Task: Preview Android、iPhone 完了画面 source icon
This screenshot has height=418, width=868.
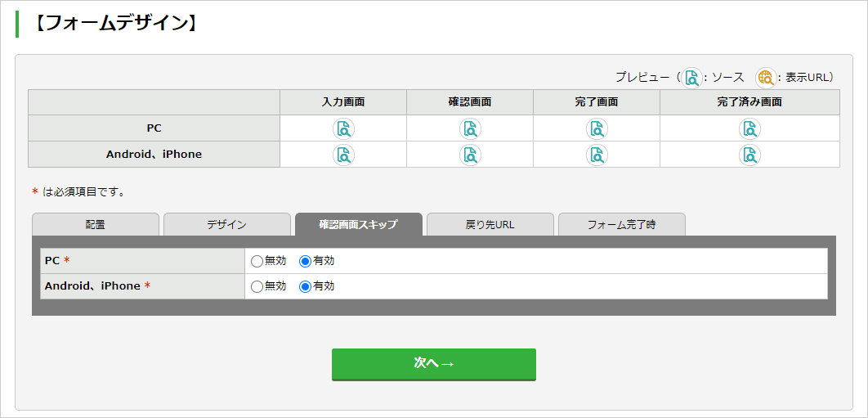Action: pos(597,155)
